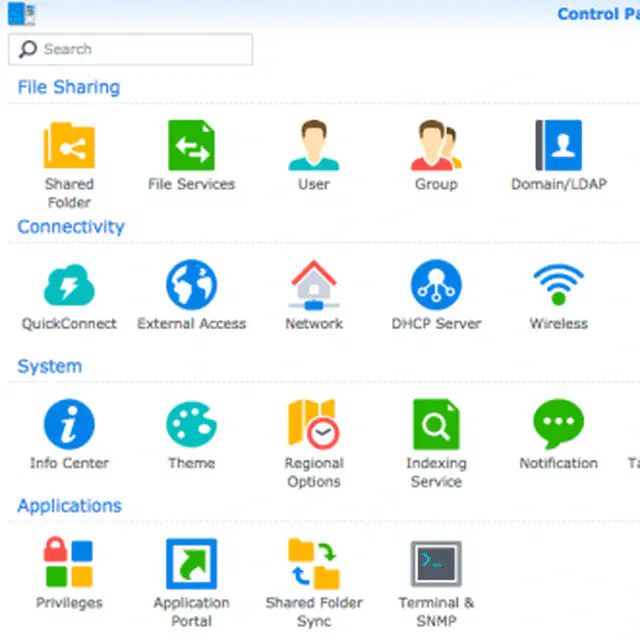Open the Application Portal

(x=191, y=565)
